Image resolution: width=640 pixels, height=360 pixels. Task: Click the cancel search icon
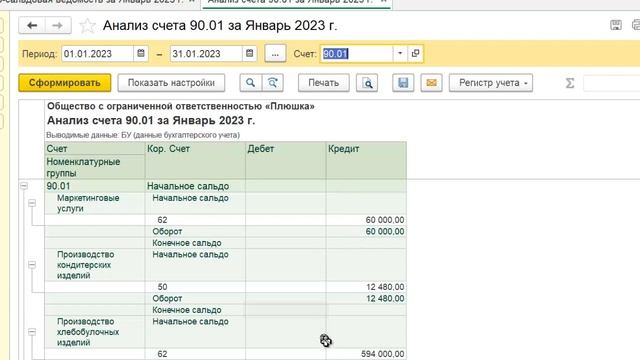272,83
